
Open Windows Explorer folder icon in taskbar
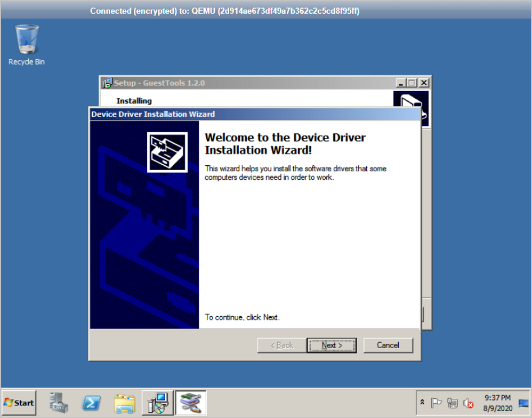coord(125,404)
